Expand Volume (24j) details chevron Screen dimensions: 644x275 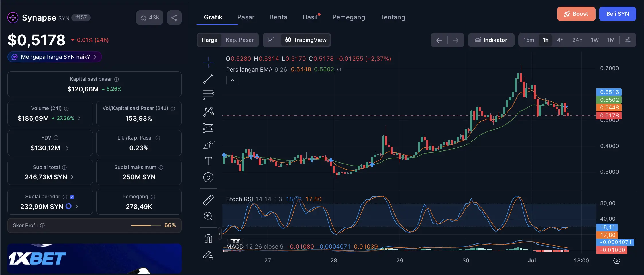[x=79, y=118]
